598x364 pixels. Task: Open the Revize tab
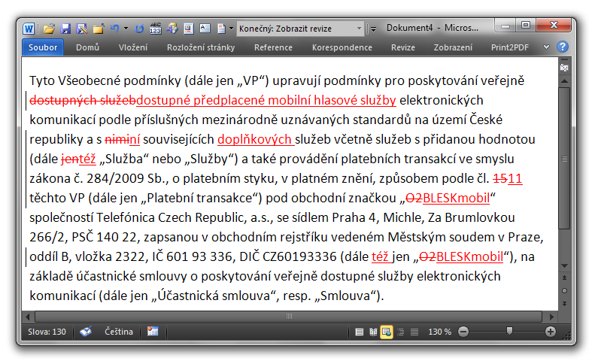(x=402, y=47)
